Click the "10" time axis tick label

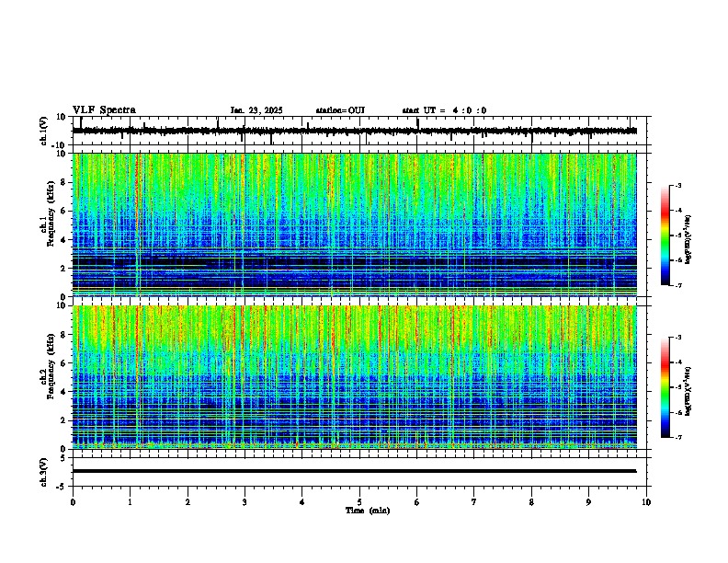(x=646, y=502)
